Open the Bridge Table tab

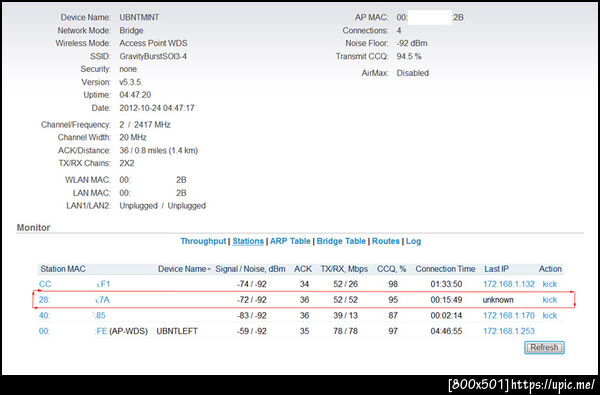click(x=341, y=241)
